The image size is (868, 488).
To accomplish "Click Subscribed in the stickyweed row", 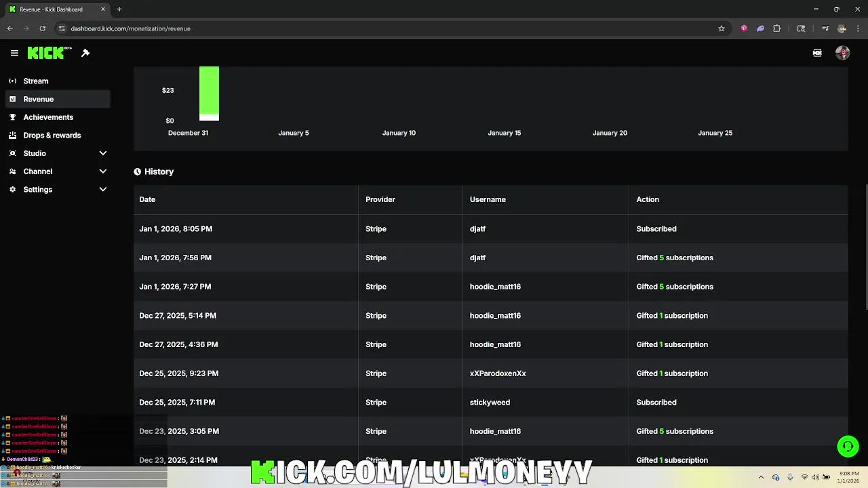I will [656, 403].
